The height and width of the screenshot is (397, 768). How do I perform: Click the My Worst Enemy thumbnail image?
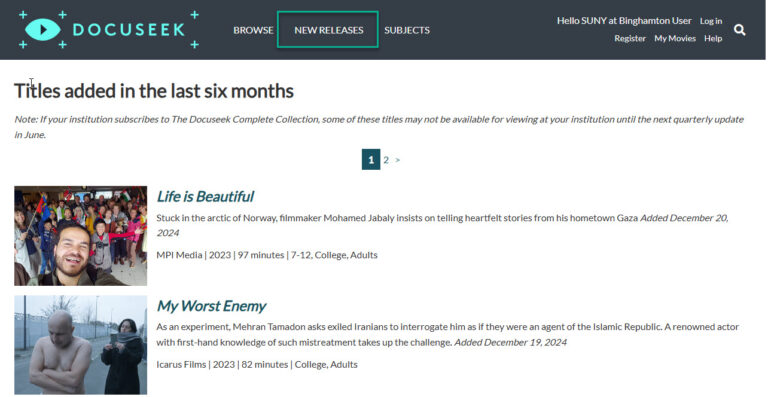(x=80, y=345)
